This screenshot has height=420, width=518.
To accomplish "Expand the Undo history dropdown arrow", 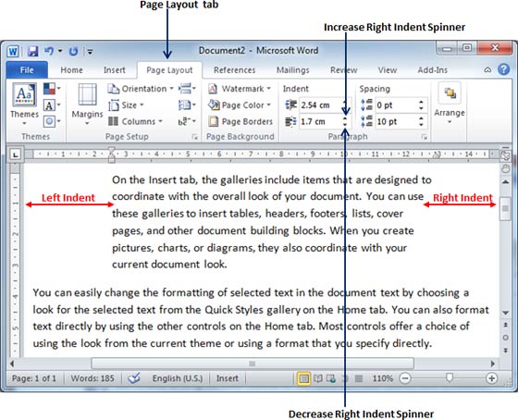I will click(60, 51).
